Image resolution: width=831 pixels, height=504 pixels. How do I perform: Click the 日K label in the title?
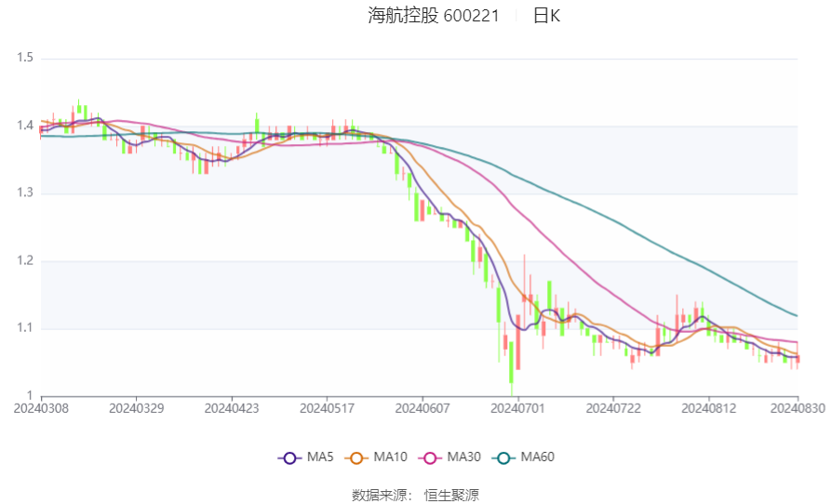click(546, 16)
